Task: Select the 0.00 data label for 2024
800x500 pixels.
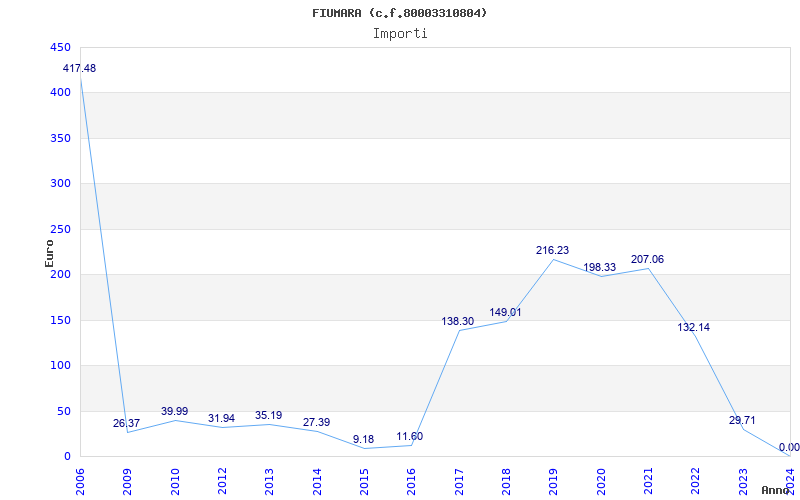Action: (x=789, y=448)
